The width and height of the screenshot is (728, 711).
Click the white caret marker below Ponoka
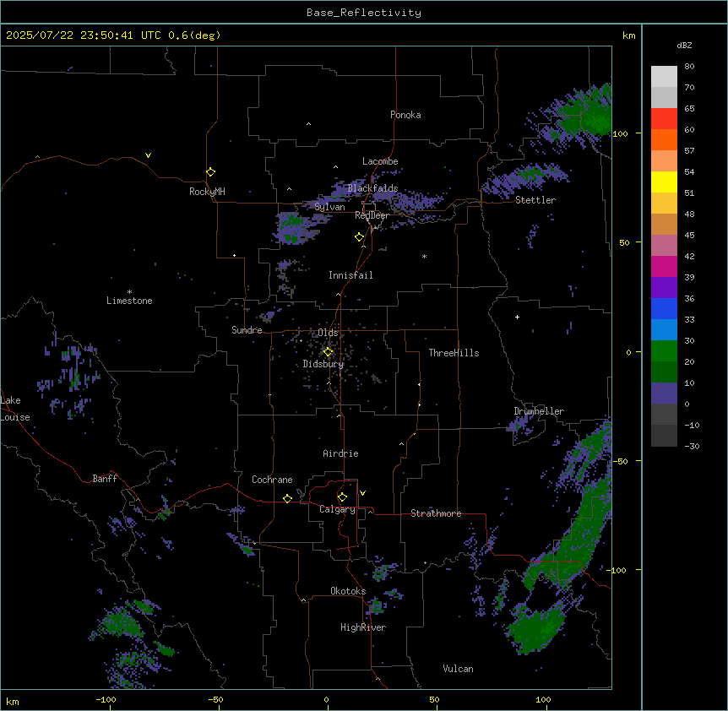tap(308, 124)
